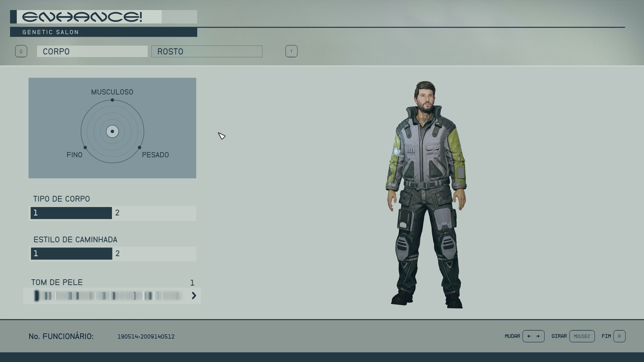This screenshot has width=644, height=362.
Task: Click the TIPO DE CORPO label
Action: pyautogui.click(x=62, y=199)
